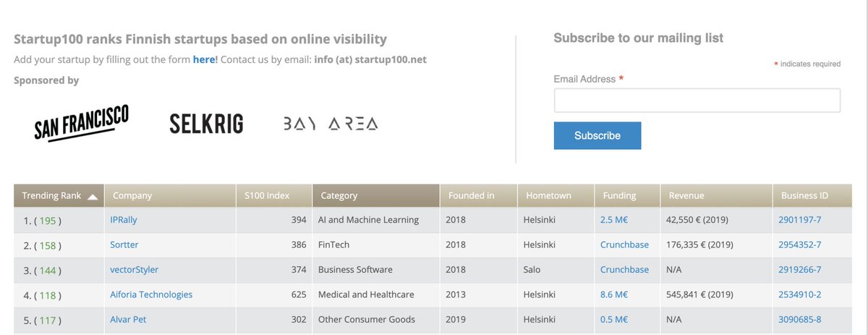Open the IPRally company page
868x335 pixels.
point(124,219)
